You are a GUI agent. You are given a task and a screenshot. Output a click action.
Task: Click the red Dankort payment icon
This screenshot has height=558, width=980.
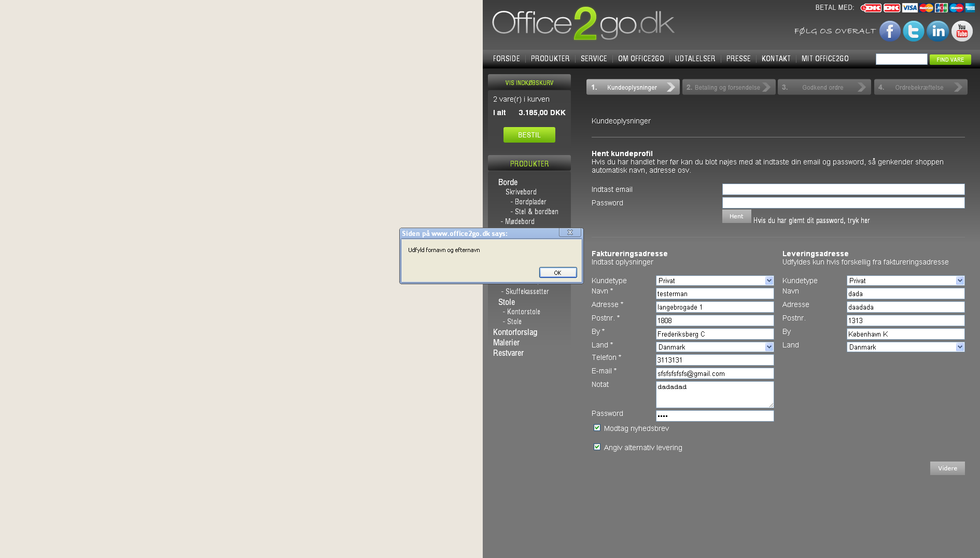point(892,8)
